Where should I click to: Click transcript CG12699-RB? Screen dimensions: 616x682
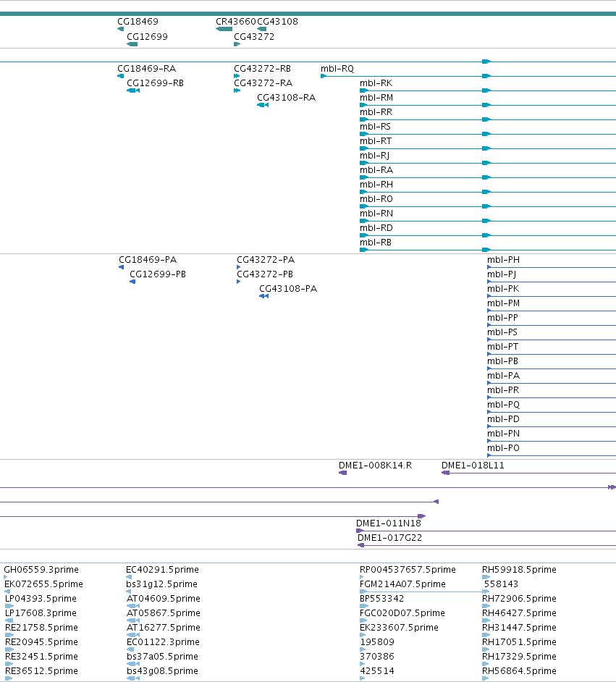pos(155,83)
